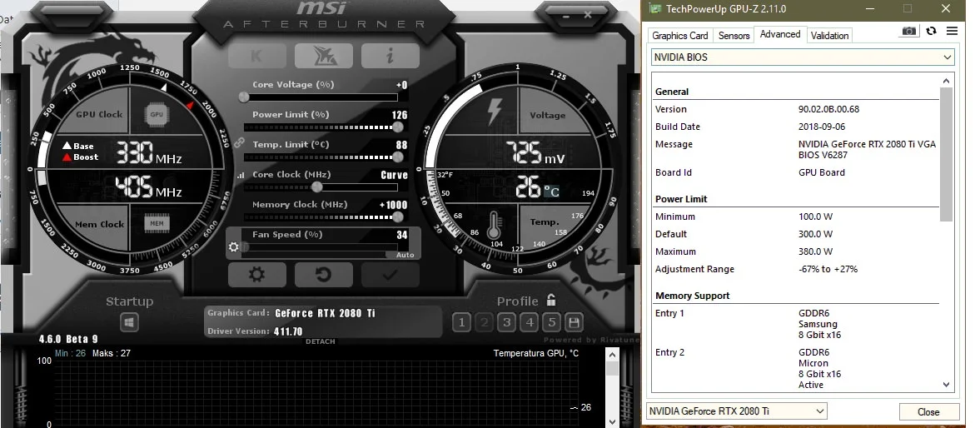Click the BIOS version 90.02.0B.00.68 value

[x=828, y=109]
